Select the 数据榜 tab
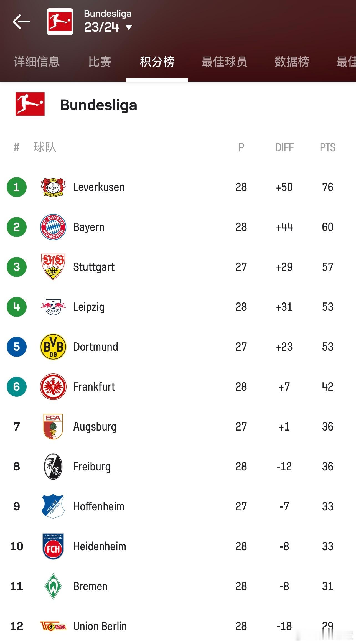The image size is (356, 644). tap(292, 62)
